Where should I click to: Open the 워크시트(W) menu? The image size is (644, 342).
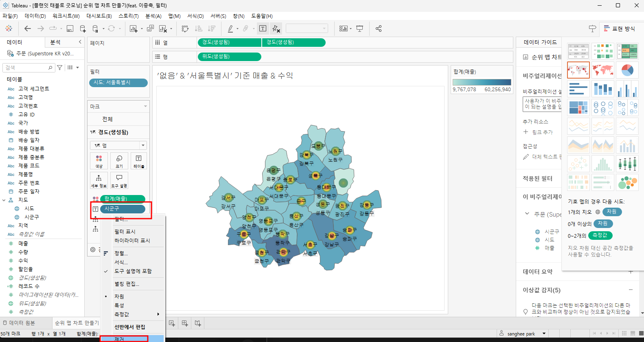pos(66,16)
